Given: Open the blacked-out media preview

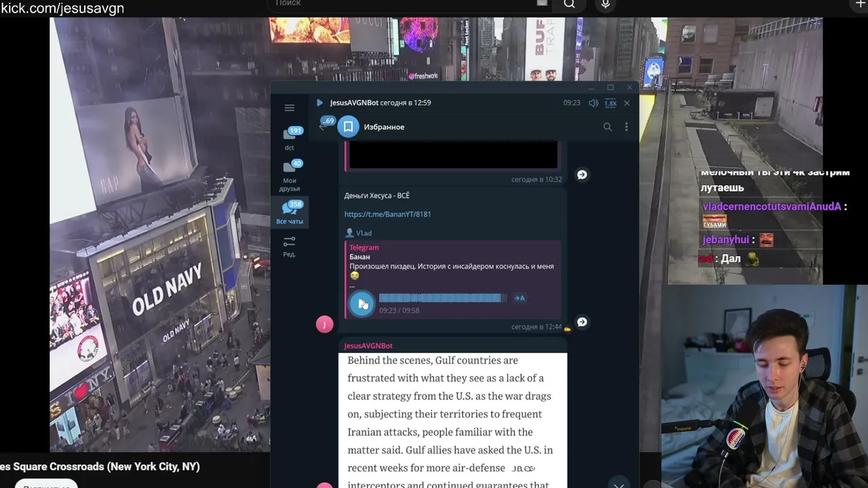Looking at the screenshot, I should pos(452,155).
